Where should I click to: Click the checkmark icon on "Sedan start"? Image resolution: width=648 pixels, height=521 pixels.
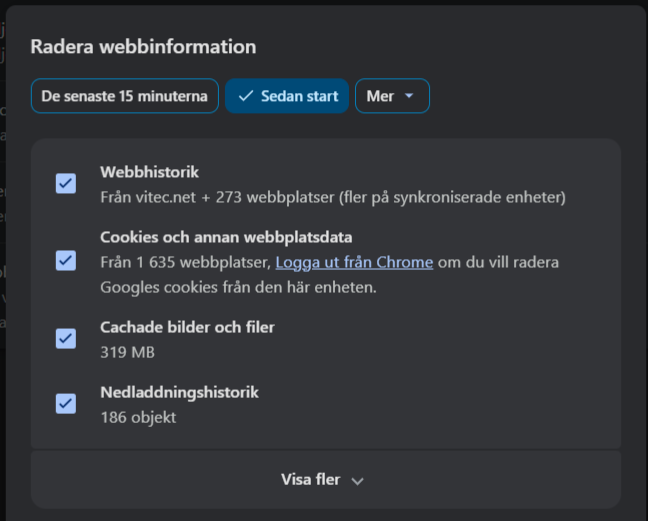pyautogui.click(x=246, y=97)
